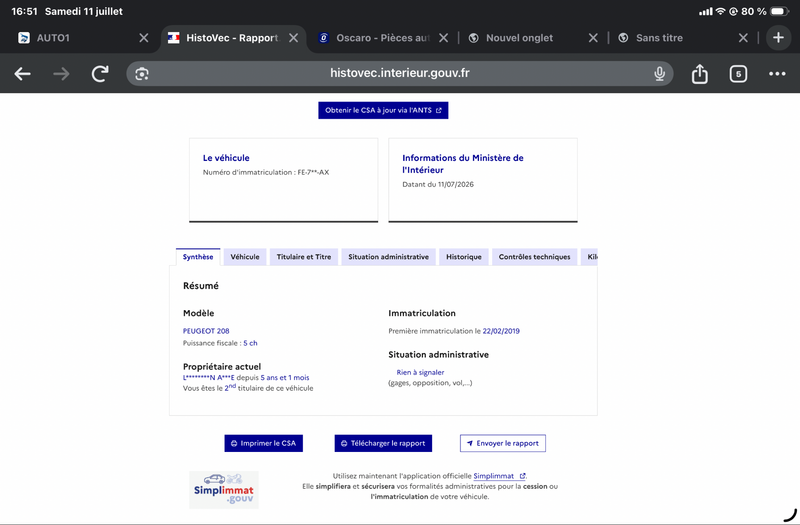800x525 pixels.
Task: Click the Wi-Fi icon in status bar
Action: coord(720,11)
